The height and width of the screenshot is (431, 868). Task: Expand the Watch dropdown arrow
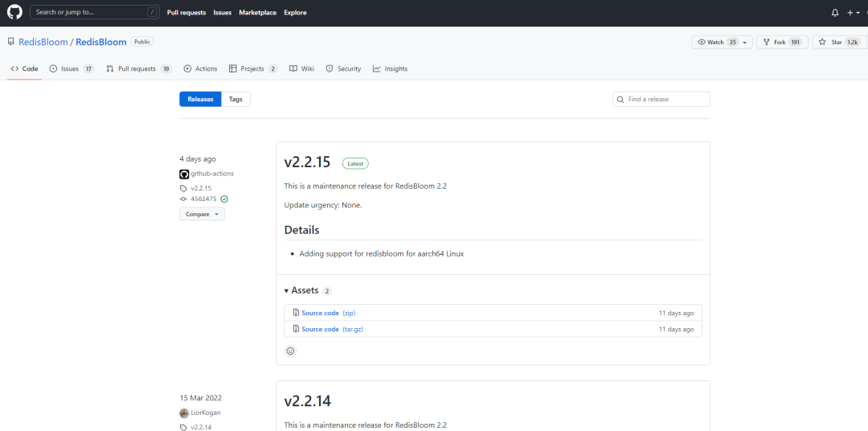[x=746, y=42]
